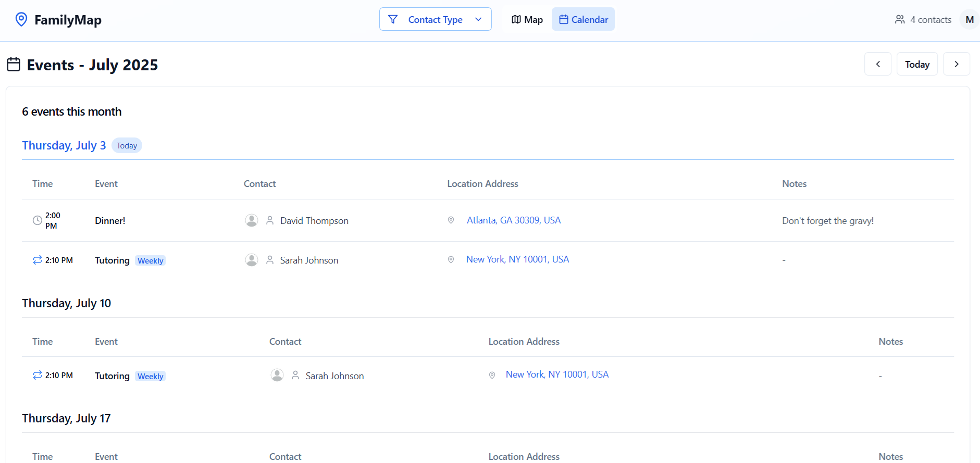Click the Weekly badge on July 10 Tutoring

click(150, 376)
